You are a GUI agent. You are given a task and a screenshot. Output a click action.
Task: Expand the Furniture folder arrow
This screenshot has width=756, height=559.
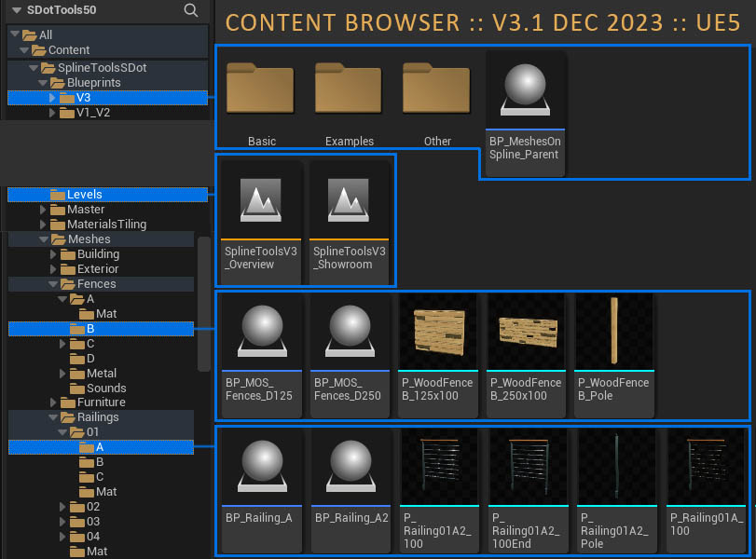click(53, 403)
